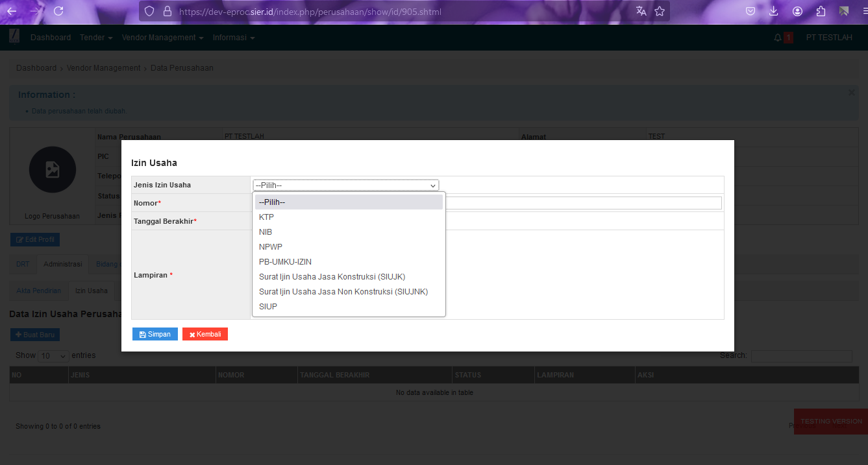Screen dimensions: 868x465
Task: Sort by the NOMOR column header
Action: 256,375
